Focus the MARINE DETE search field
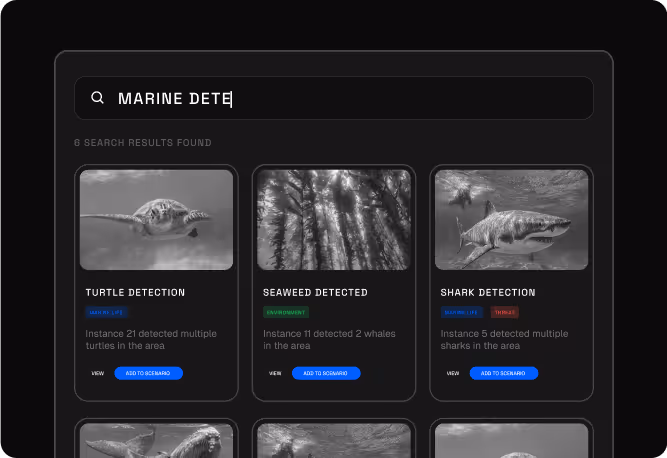Image resolution: width=667 pixels, height=458 pixels. pos(334,98)
